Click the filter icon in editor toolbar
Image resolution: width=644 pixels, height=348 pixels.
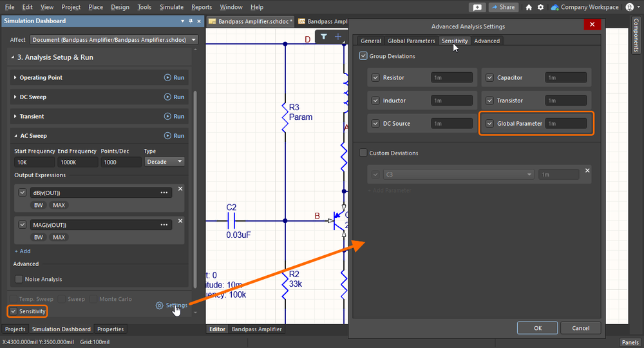[x=324, y=37]
